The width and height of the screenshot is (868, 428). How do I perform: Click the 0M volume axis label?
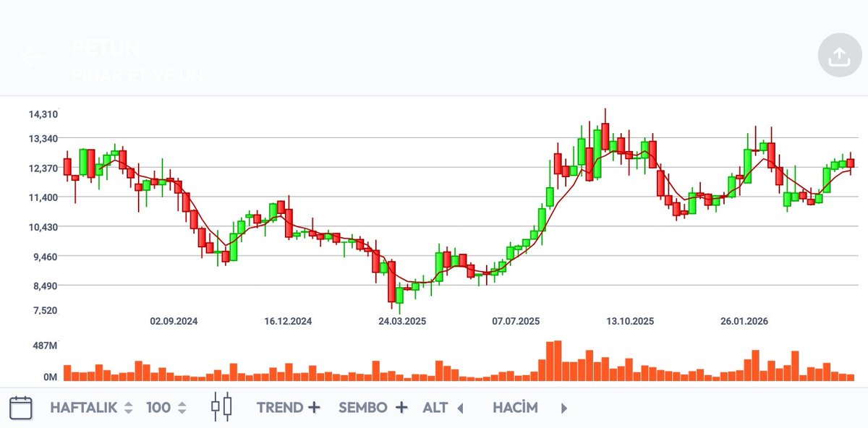click(50, 377)
